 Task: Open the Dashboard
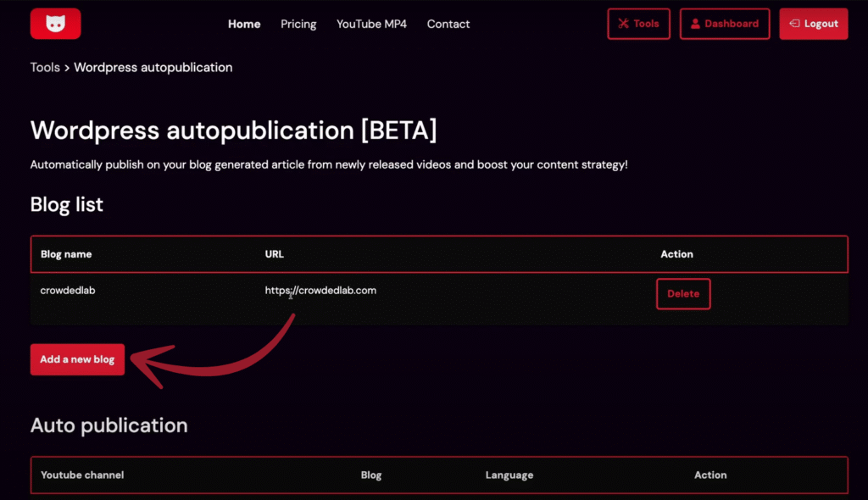pos(725,23)
